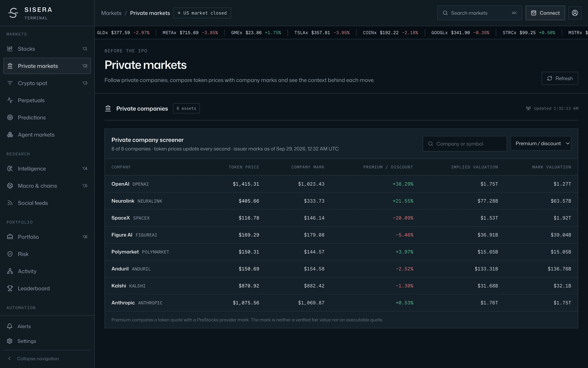The height and width of the screenshot is (368, 588).
Task: Click the Sisera Terminal logo icon
Action: point(13,13)
